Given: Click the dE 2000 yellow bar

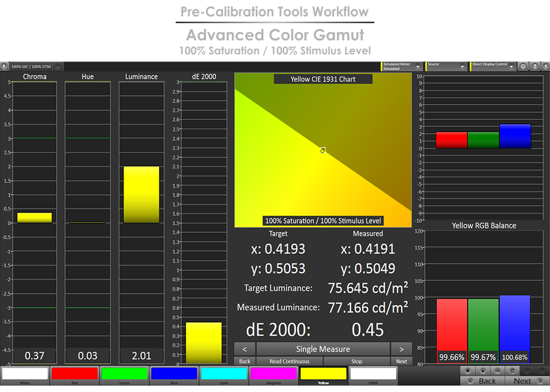Looking at the screenshot, I should click(204, 343).
